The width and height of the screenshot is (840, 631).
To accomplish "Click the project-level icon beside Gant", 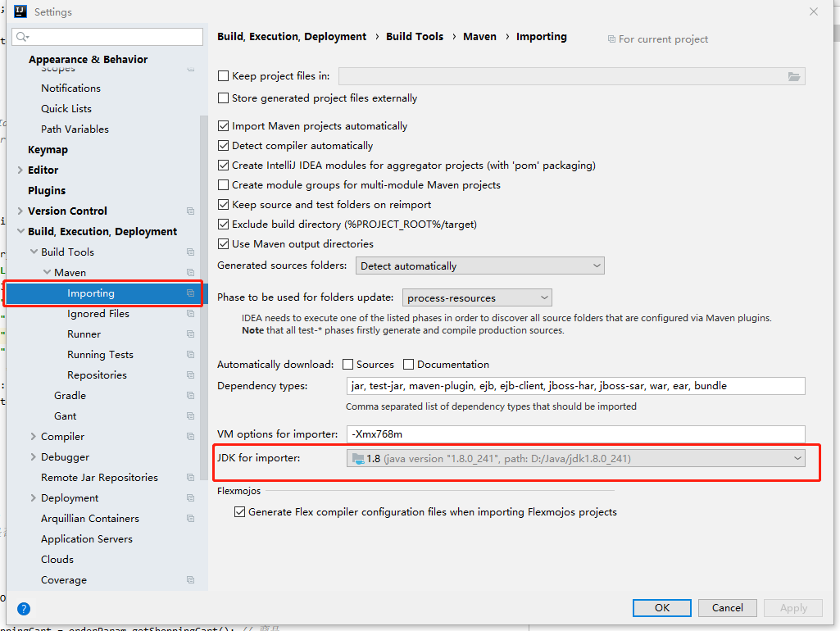I will [x=190, y=416].
